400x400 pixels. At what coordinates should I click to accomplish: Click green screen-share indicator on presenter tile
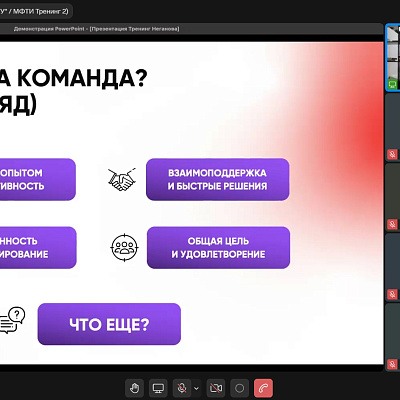pos(392,84)
